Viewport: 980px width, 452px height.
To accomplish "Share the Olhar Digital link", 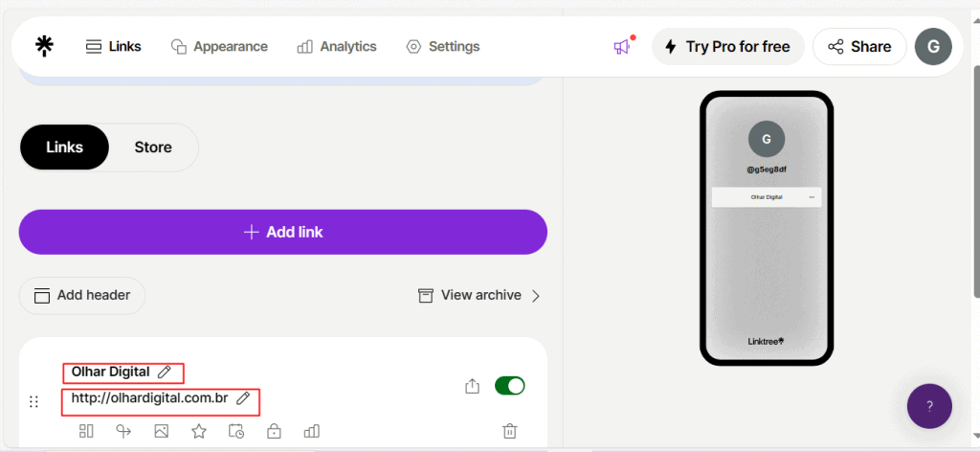I will (472, 386).
